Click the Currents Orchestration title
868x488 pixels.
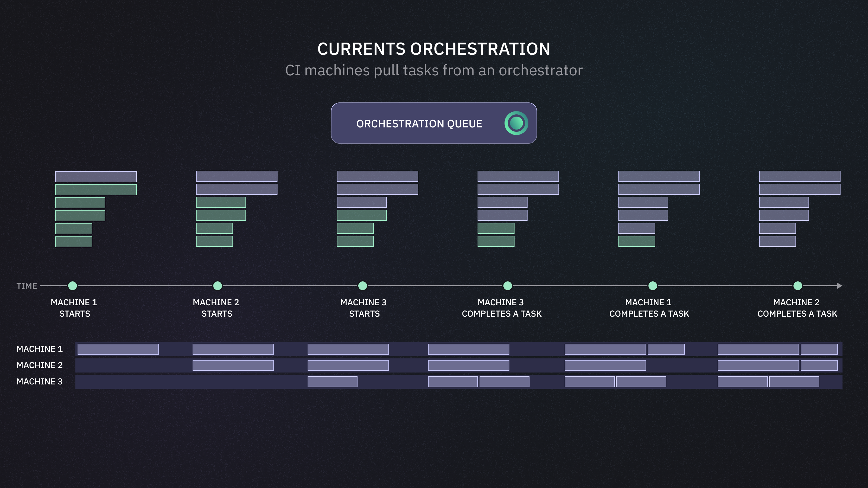coord(434,49)
